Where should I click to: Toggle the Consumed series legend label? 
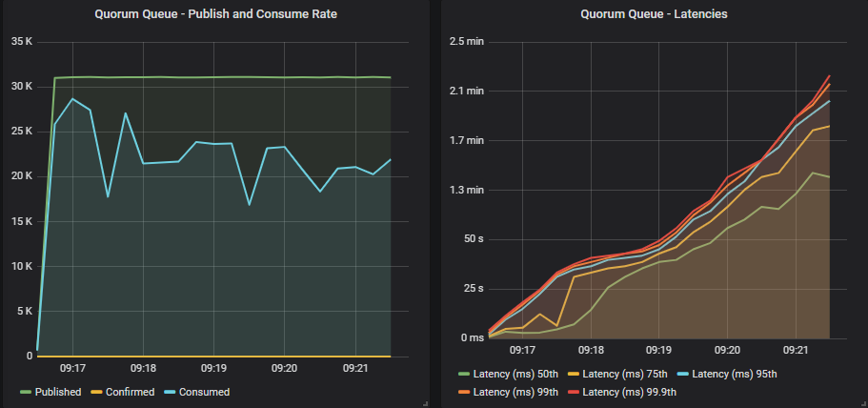[203, 392]
